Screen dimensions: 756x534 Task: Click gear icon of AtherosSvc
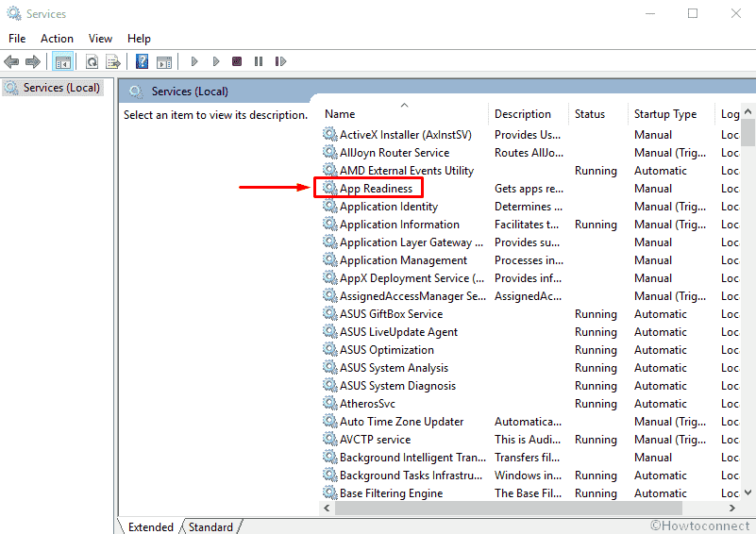(329, 403)
